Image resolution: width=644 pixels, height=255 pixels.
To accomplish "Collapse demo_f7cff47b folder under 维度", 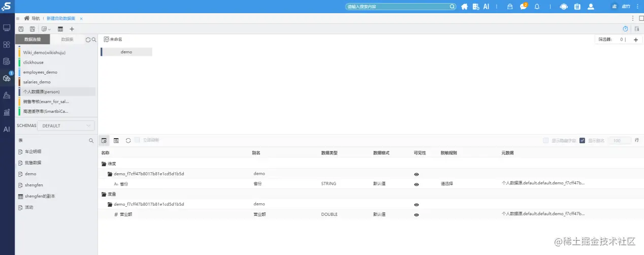I will [110, 174].
